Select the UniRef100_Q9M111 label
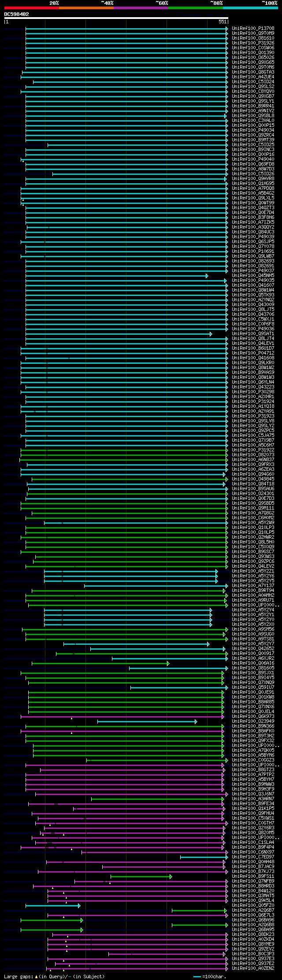 [x=253, y=508]
